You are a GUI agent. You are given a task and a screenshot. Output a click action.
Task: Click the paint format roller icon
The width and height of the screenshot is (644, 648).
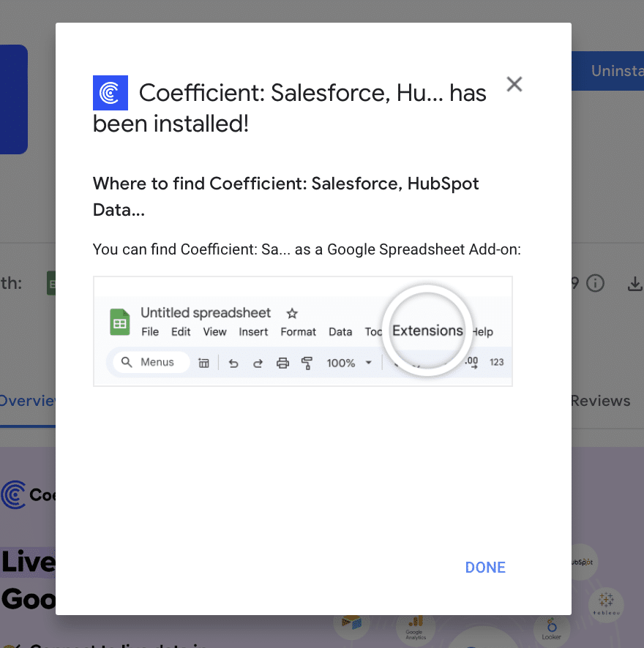(x=307, y=363)
